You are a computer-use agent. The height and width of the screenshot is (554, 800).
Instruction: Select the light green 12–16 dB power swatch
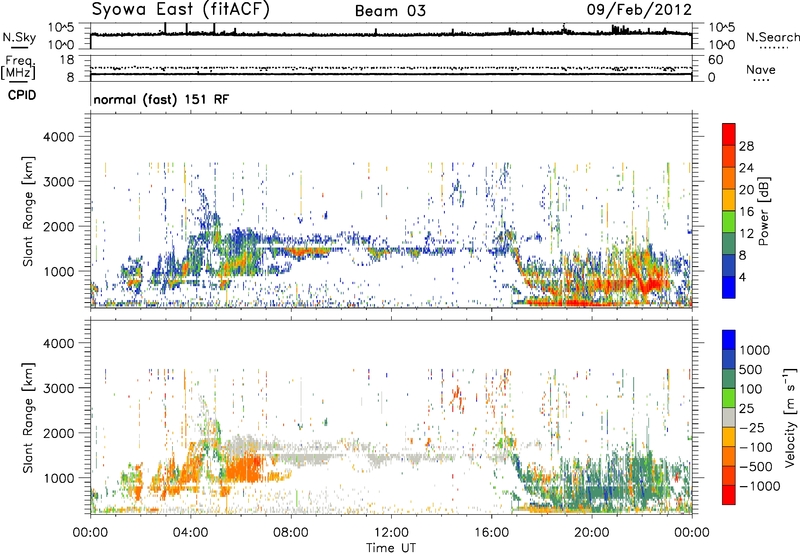tap(729, 222)
